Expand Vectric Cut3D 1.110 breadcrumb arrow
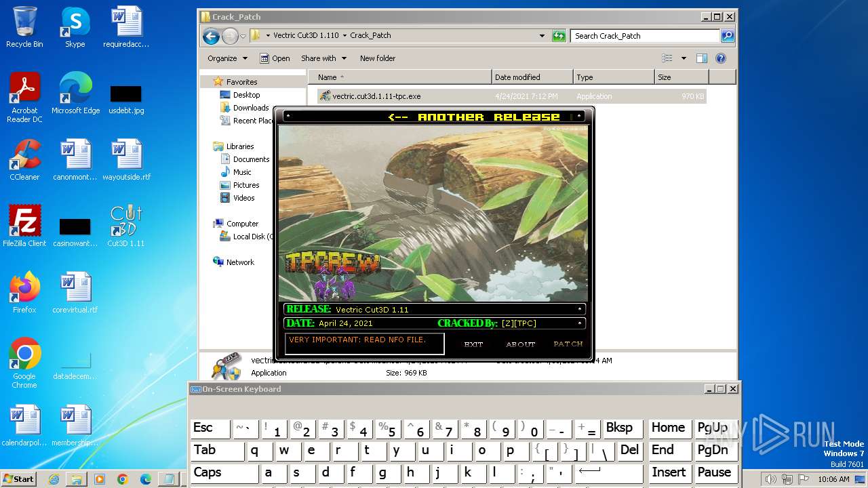The width and height of the screenshot is (868, 488). click(344, 35)
